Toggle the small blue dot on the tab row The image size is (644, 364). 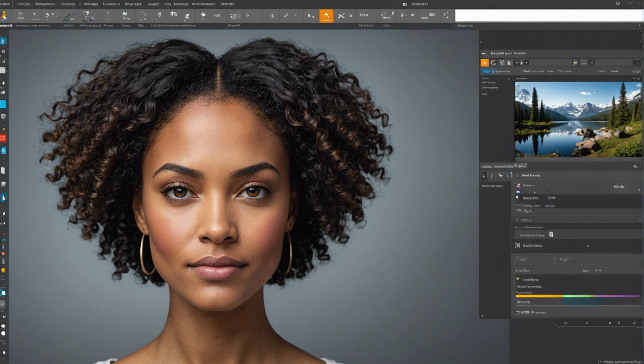point(493,72)
